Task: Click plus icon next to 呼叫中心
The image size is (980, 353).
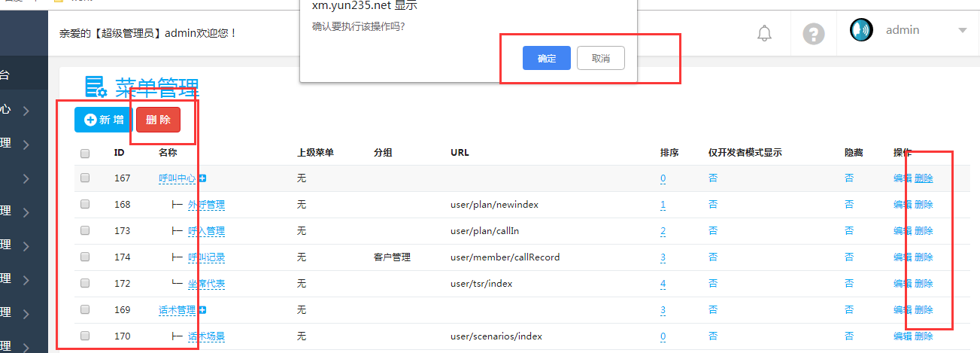Action: [x=202, y=178]
